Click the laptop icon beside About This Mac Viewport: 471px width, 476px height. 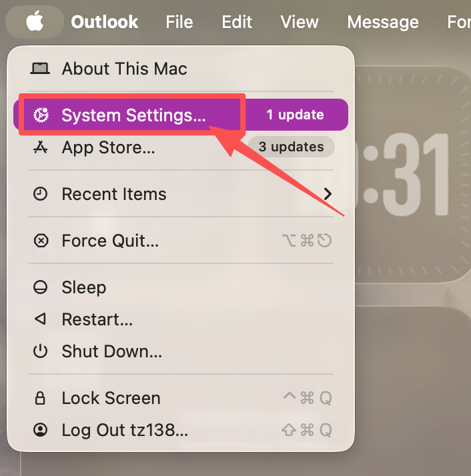(x=40, y=69)
